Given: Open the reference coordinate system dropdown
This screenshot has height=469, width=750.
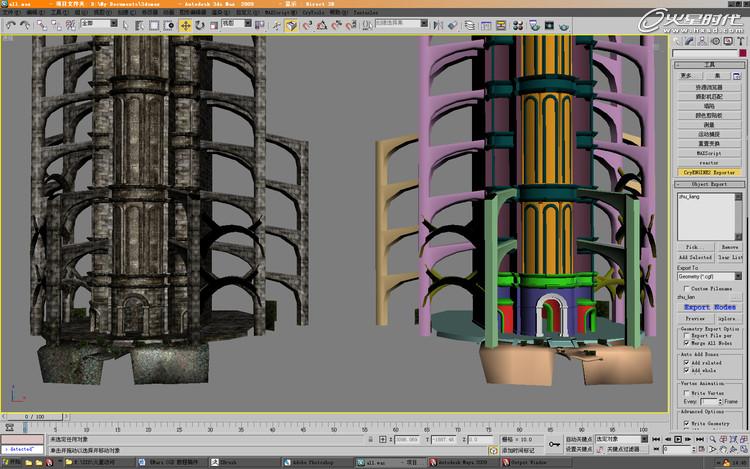Looking at the screenshot, I should tap(235, 23).
